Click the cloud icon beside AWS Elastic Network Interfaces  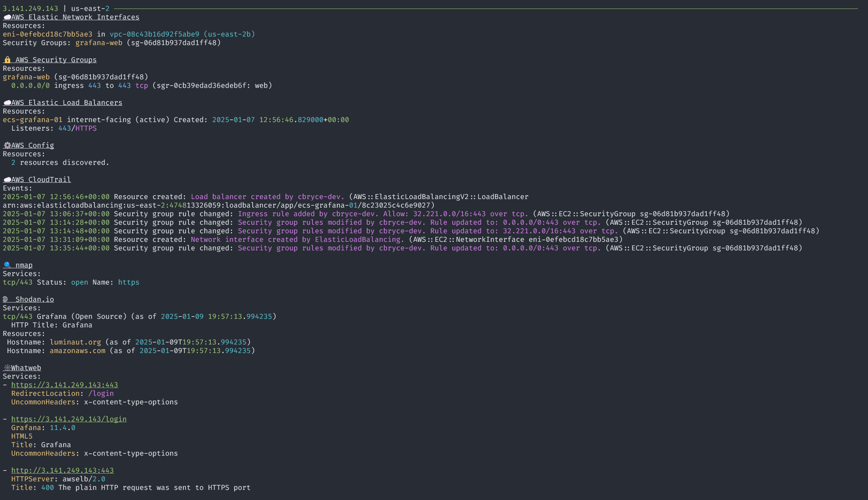[7, 17]
